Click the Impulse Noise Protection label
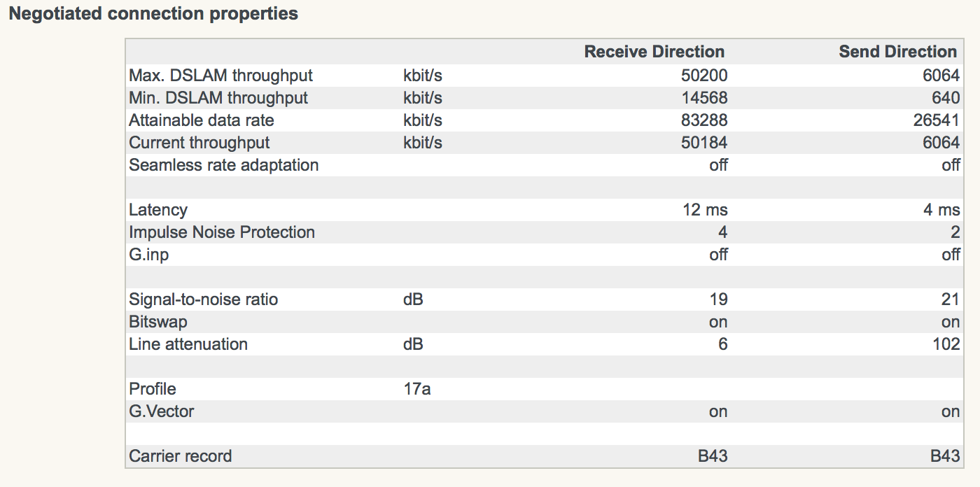 (222, 232)
